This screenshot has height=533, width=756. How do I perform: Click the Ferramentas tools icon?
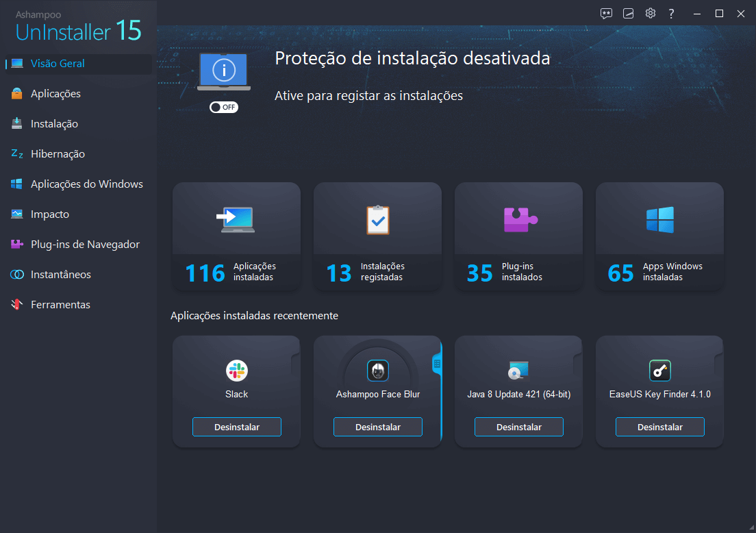[17, 304]
